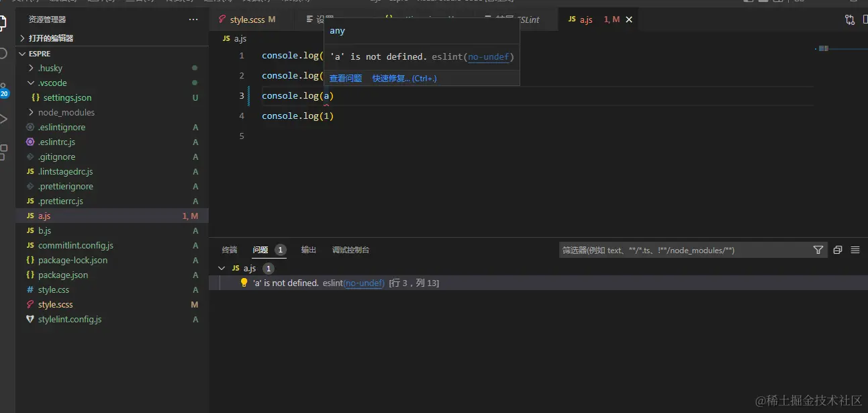Screen dimensions: 868x413
Task: Open the Extensions view in activity bar
Action: point(3,152)
